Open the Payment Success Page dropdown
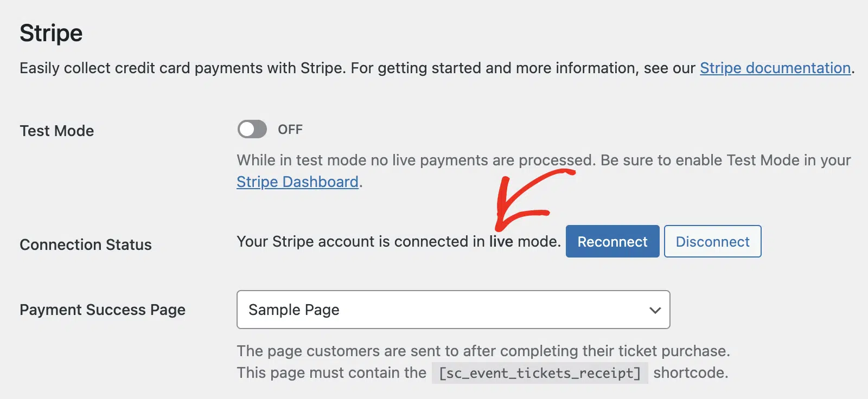 point(453,310)
